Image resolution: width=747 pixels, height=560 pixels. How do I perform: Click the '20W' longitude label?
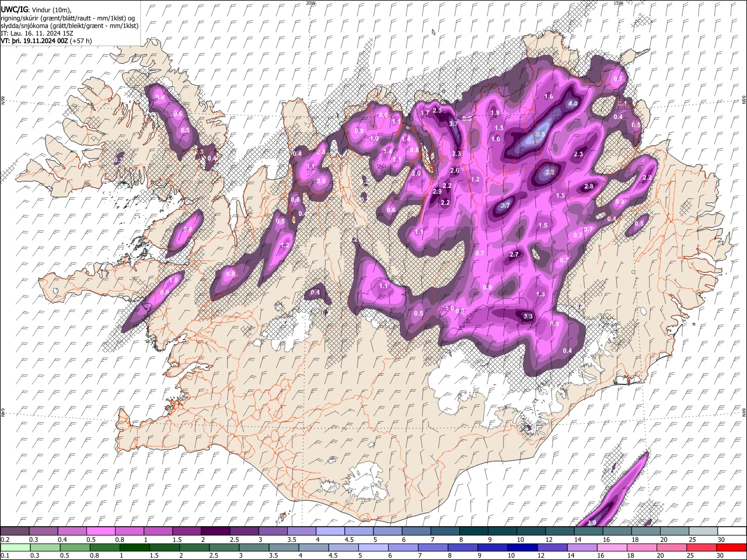(x=310, y=2)
